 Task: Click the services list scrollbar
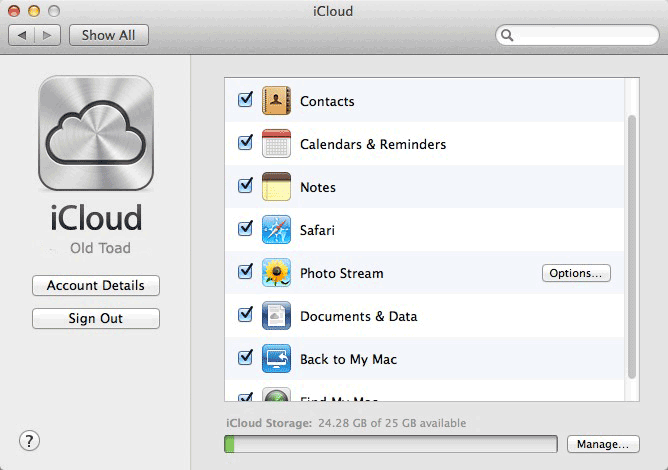(x=632, y=246)
